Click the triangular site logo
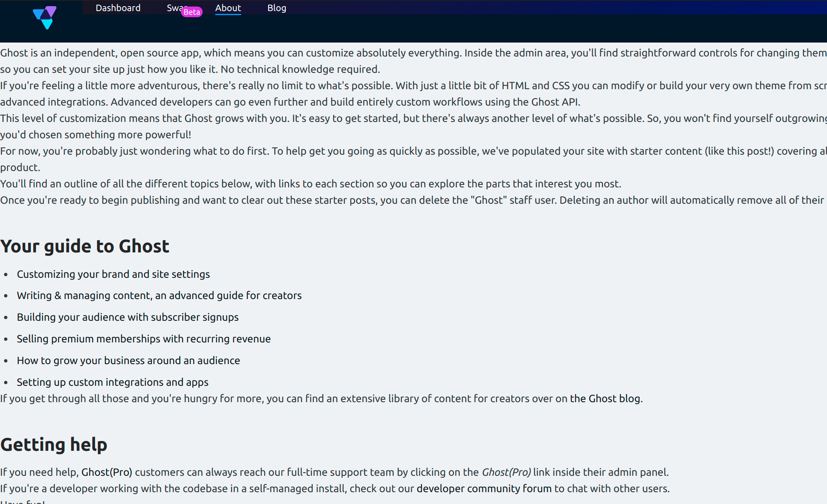 click(45, 18)
